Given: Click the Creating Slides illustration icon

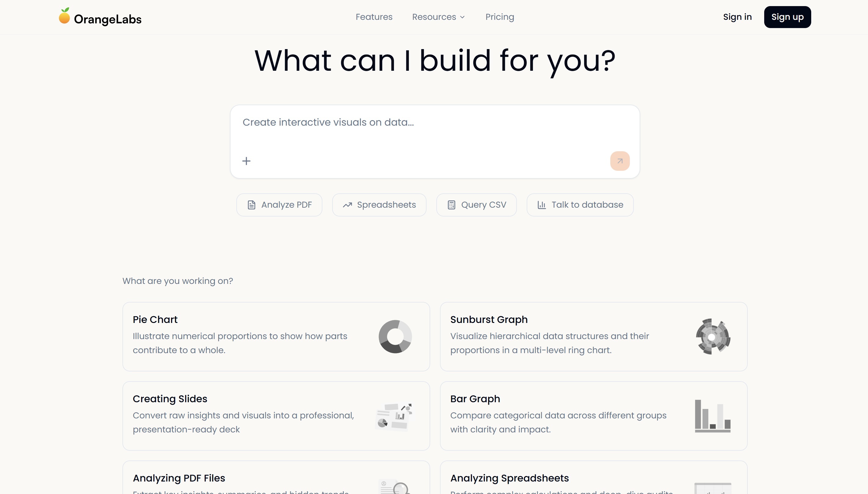Looking at the screenshot, I should click(x=394, y=416).
